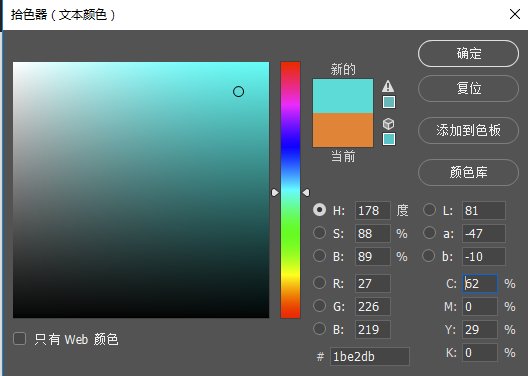Click the G field showing 226
Screen dimensions: 528x376
pyautogui.click(x=373, y=307)
